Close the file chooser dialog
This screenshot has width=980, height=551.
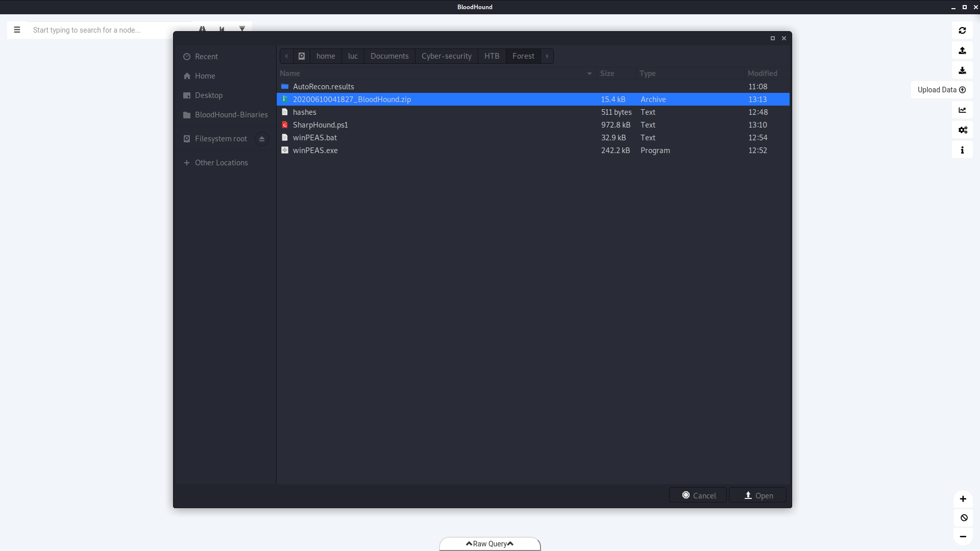[784, 38]
